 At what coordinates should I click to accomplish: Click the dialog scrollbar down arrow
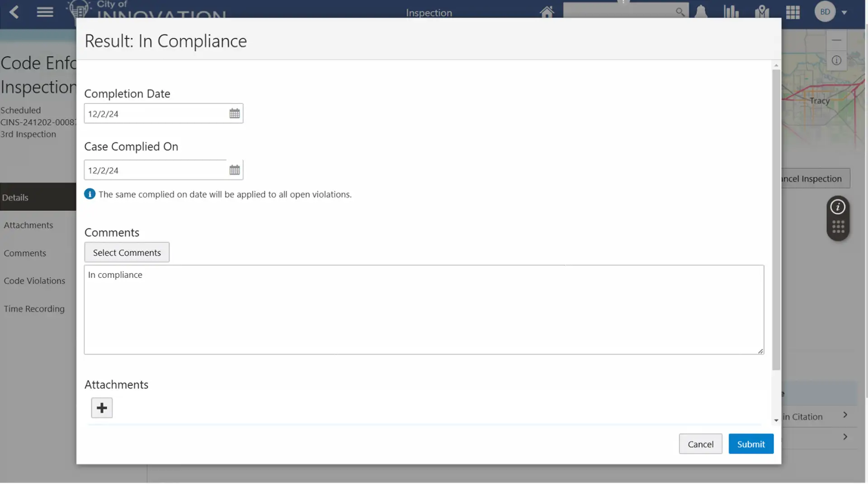click(x=776, y=420)
